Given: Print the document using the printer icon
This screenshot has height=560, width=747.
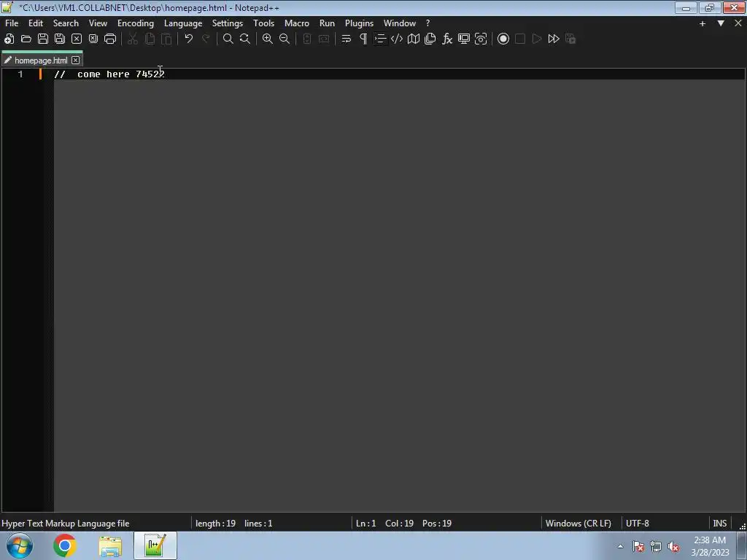Looking at the screenshot, I should coord(110,39).
